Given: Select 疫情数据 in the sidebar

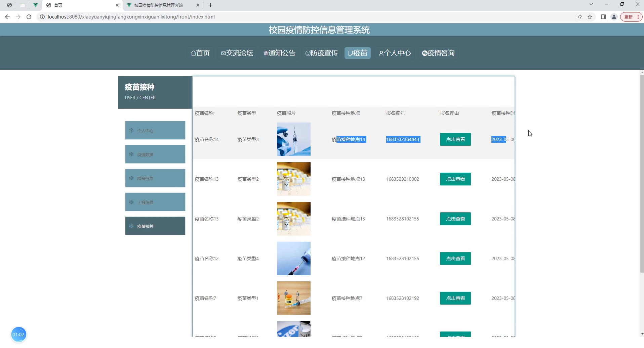Looking at the screenshot, I should [x=155, y=154].
